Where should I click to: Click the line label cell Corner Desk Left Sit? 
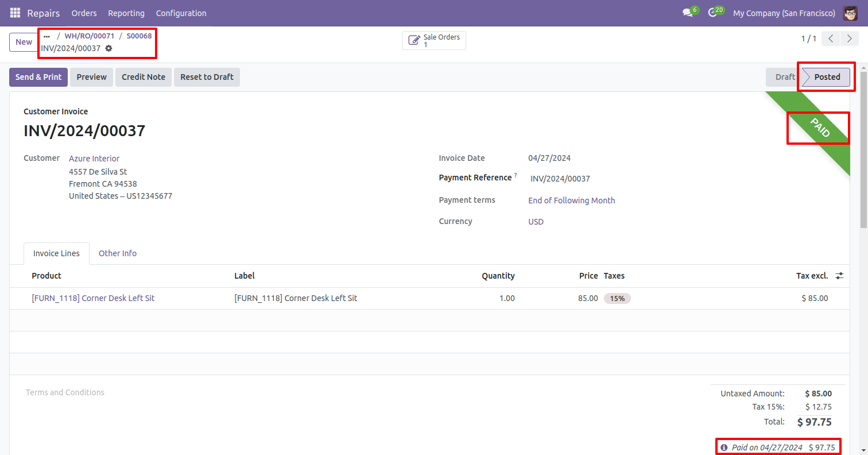pyautogui.click(x=296, y=298)
